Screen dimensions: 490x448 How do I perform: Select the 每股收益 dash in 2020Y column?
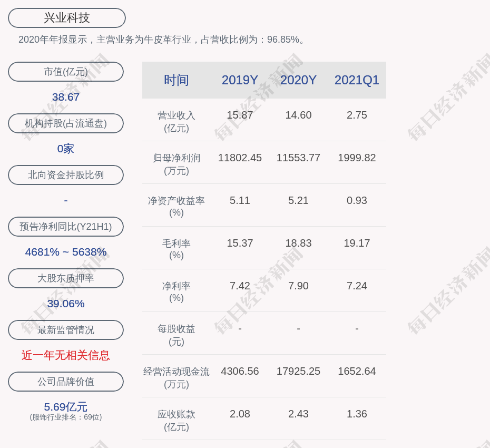(298, 328)
